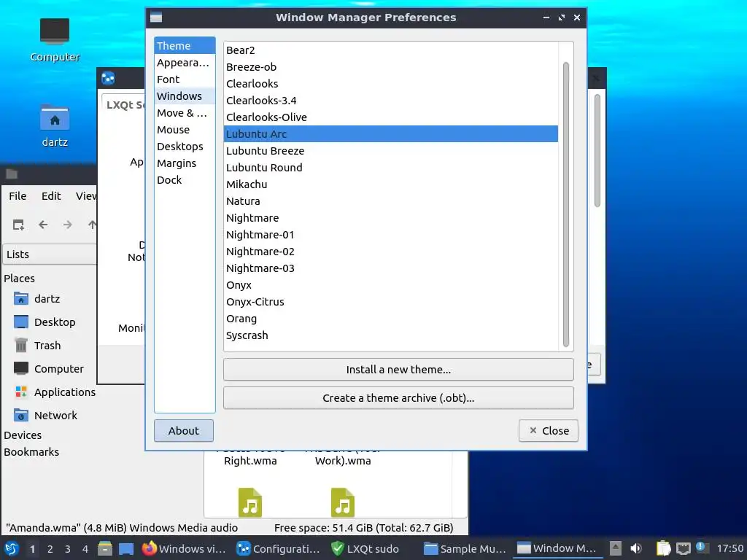Open the Appearance settings page
This screenshot has width=747, height=560.
[185, 63]
